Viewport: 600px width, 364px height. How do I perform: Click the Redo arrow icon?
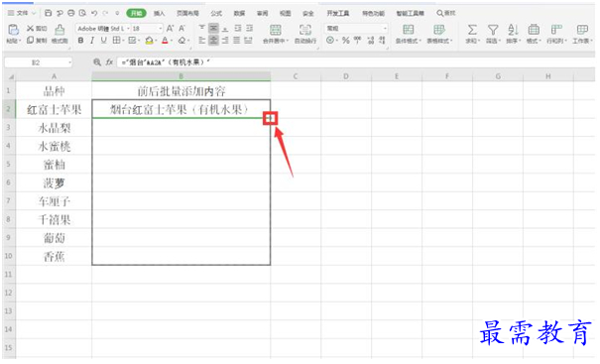pos(106,13)
